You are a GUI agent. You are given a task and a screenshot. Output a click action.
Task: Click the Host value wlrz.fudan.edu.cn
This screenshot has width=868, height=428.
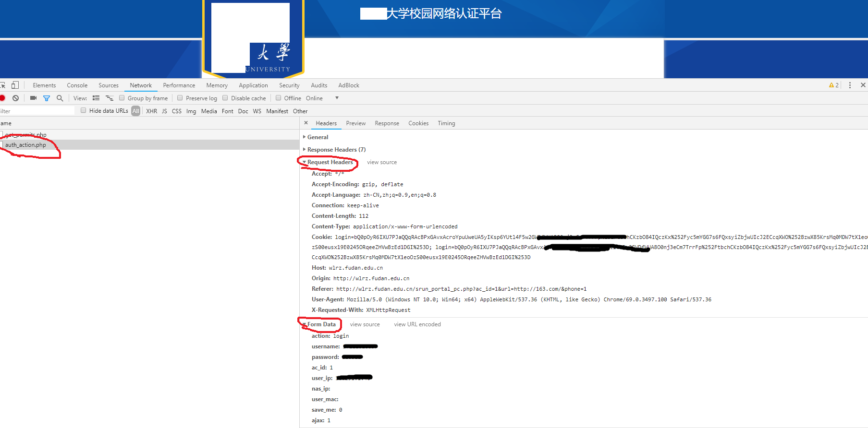[356, 268]
